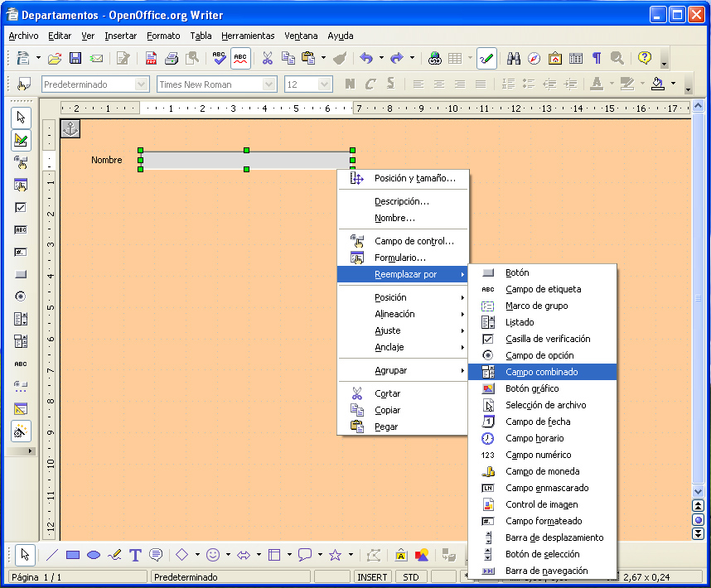Image resolution: width=711 pixels, height=588 pixels.
Task: Open the Predeterminado paragraph style dropdown
Action: click(x=142, y=84)
